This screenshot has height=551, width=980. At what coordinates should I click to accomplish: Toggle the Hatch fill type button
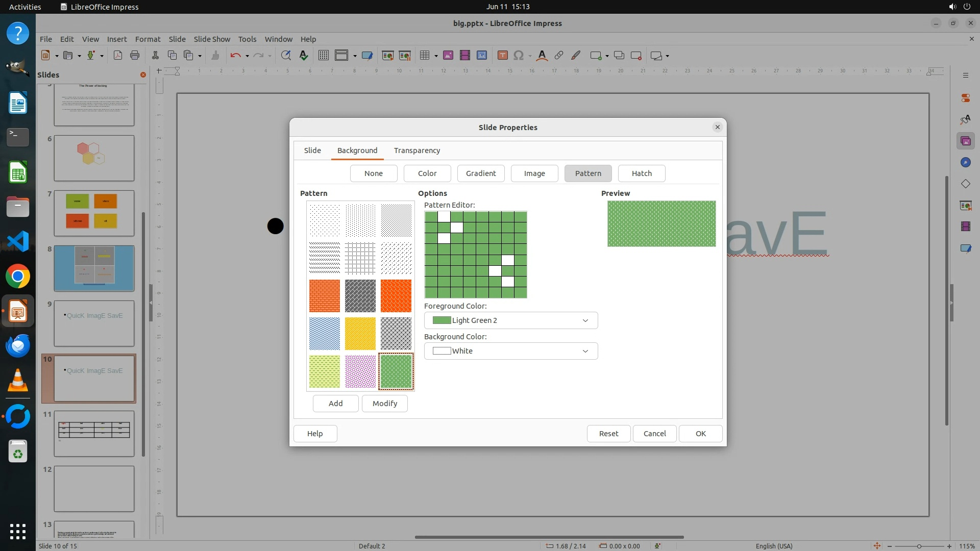tap(641, 173)
